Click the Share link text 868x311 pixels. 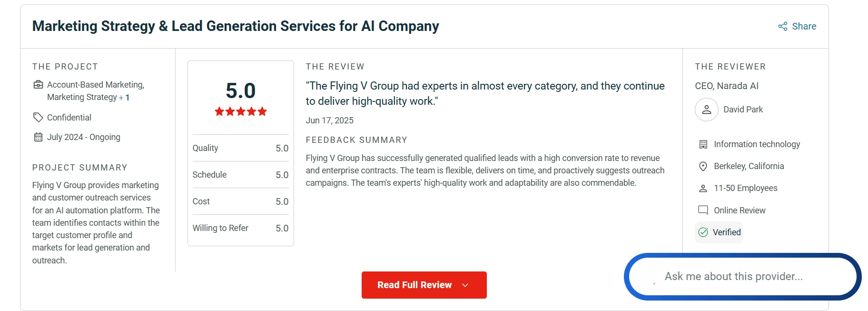(x=804, y=26)
